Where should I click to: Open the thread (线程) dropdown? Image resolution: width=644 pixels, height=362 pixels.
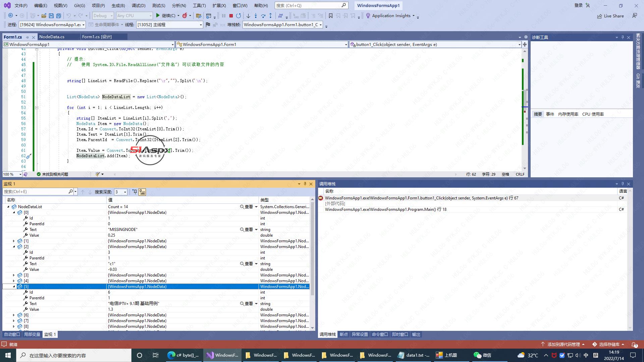point(201,25)
